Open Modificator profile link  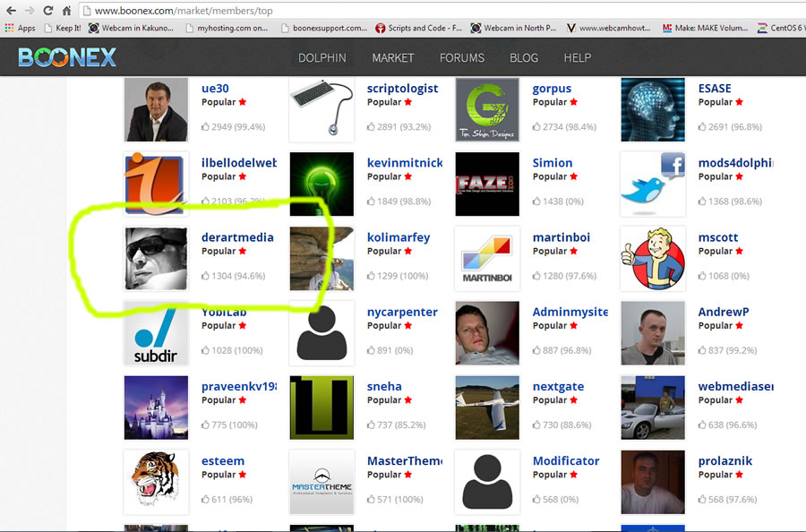pyautogui.click(x=566, y=461)
